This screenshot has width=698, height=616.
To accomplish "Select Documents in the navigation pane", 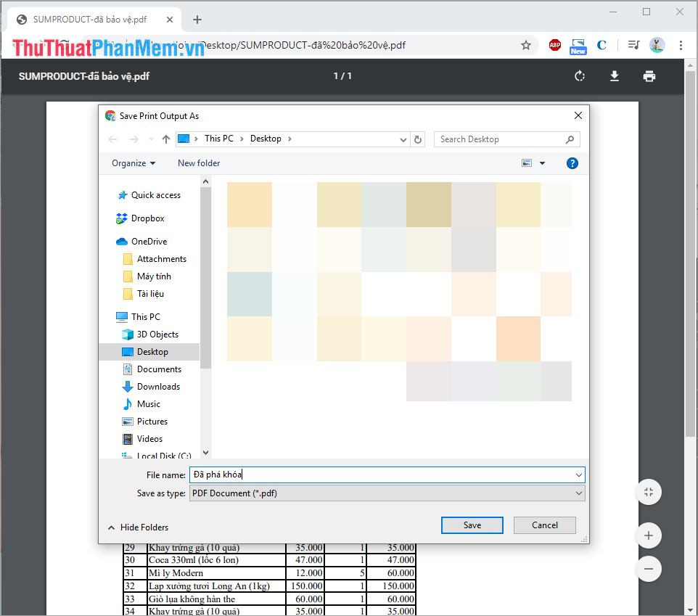I will pyautogui.click(x=152, y=369).
